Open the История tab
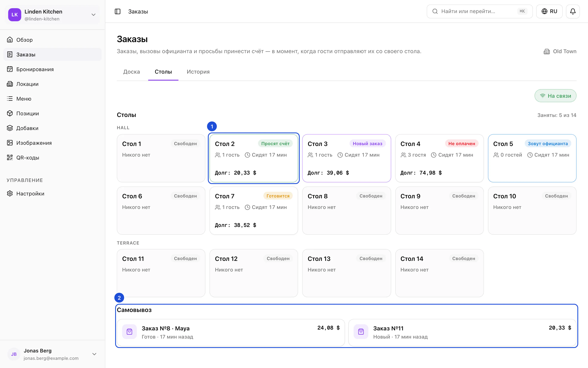Image resolution: width=588 pixels, height=368 pixels. (x=198, y=72)
